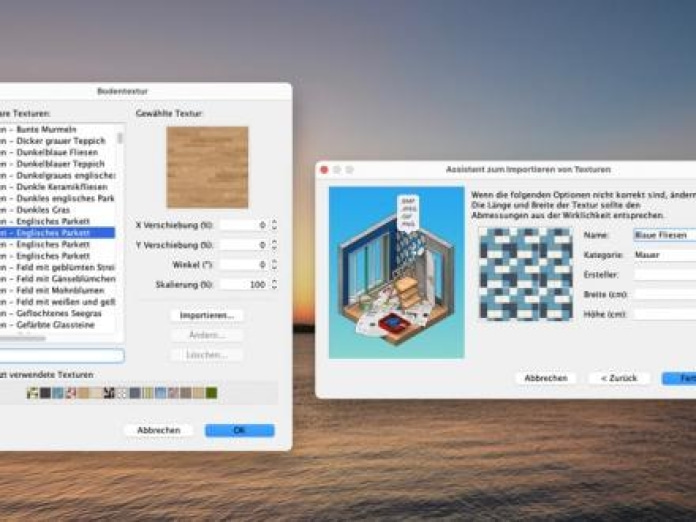Pick the dark green recently used texture swatch
This screenshot has height=522, width=696.
[211, 393]
